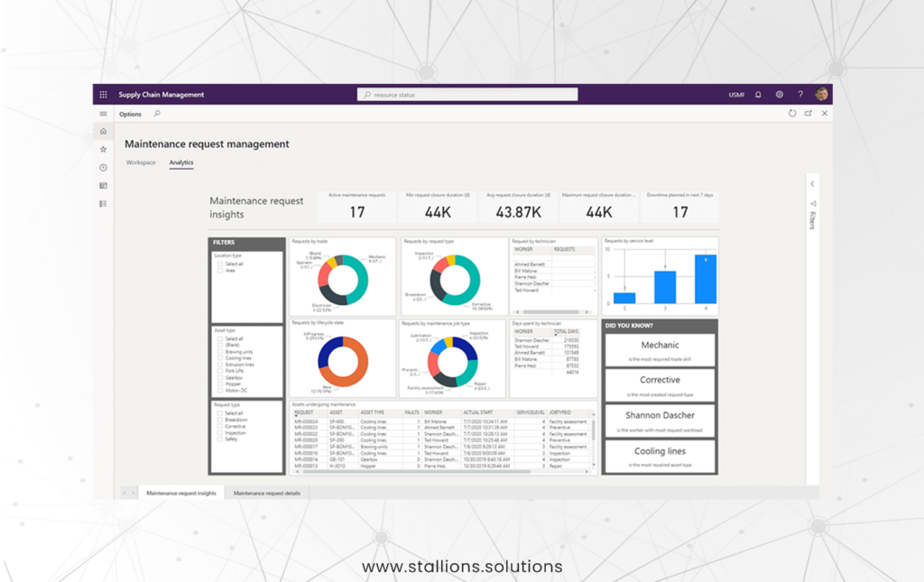Viewport: 924px width, 582px height.
Task: Click search icon next to Options
Action: [157, 114]
